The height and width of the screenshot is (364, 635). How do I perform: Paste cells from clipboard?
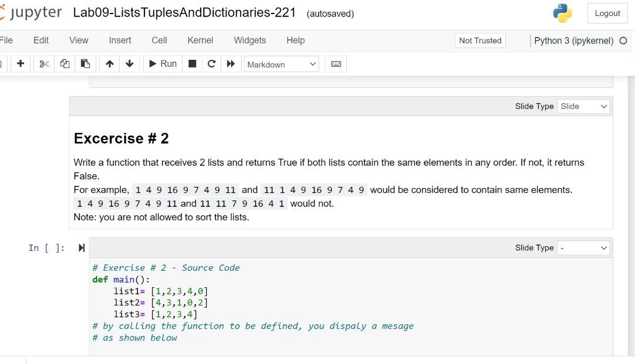[85, 64]
